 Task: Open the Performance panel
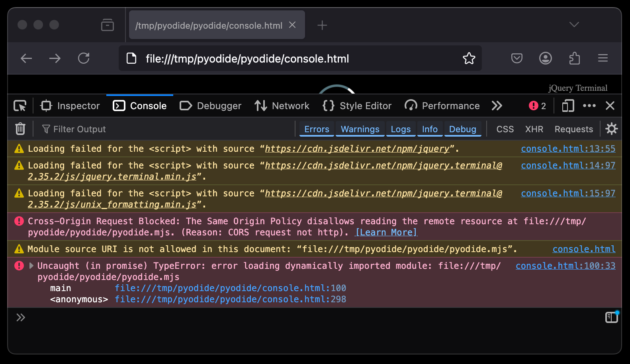pyautogui.click(x=442, y=106)
